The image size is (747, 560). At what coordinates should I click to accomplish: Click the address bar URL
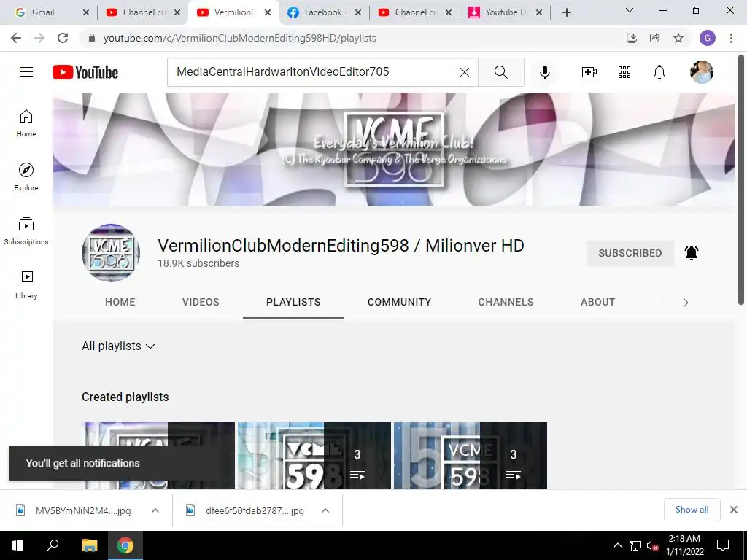tap(239, 38)
